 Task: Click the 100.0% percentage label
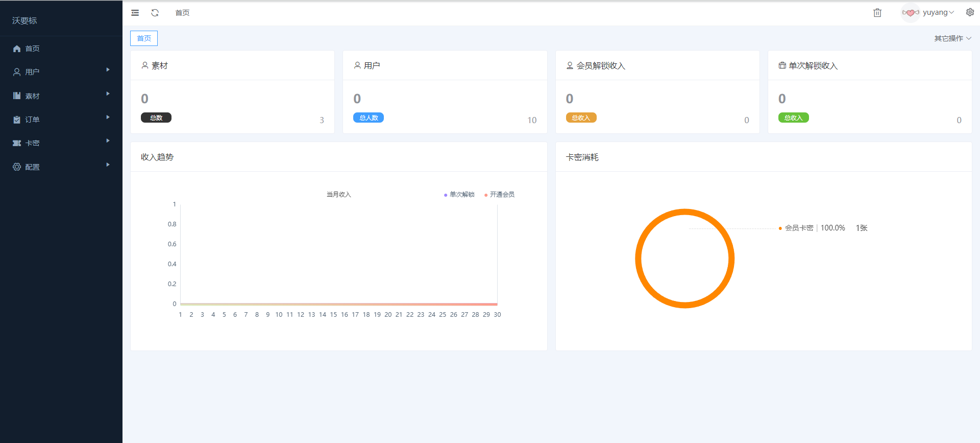pyautogui.click(x=833, y=228)
